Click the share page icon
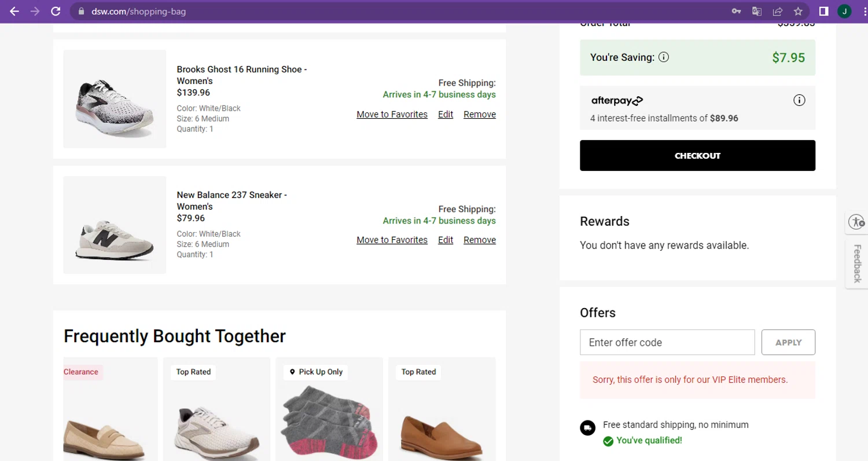 [x=777, y=11]
